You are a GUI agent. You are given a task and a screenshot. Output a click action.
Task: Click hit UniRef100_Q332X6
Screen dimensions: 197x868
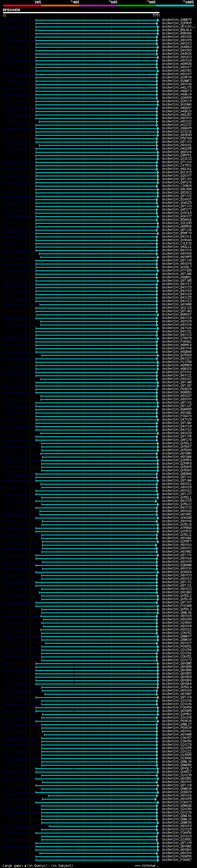pyautogui.click(x=177, y=131)
